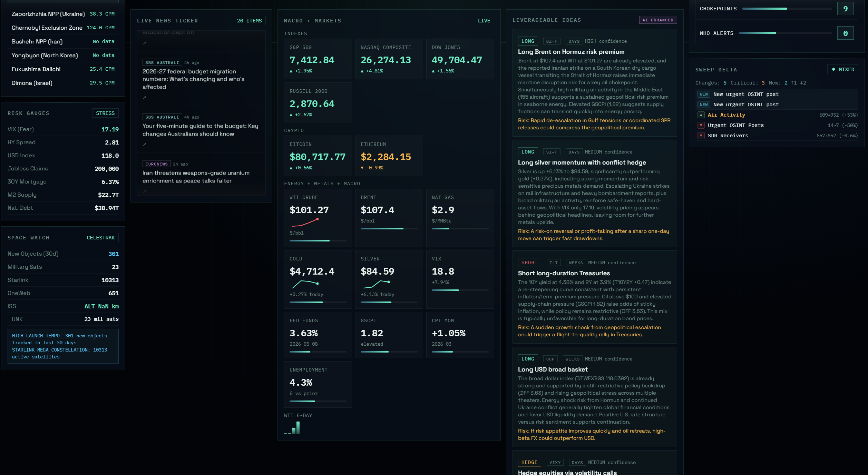
Task: Select the Fed Funds 3.63% card
Action: point(318,335)
